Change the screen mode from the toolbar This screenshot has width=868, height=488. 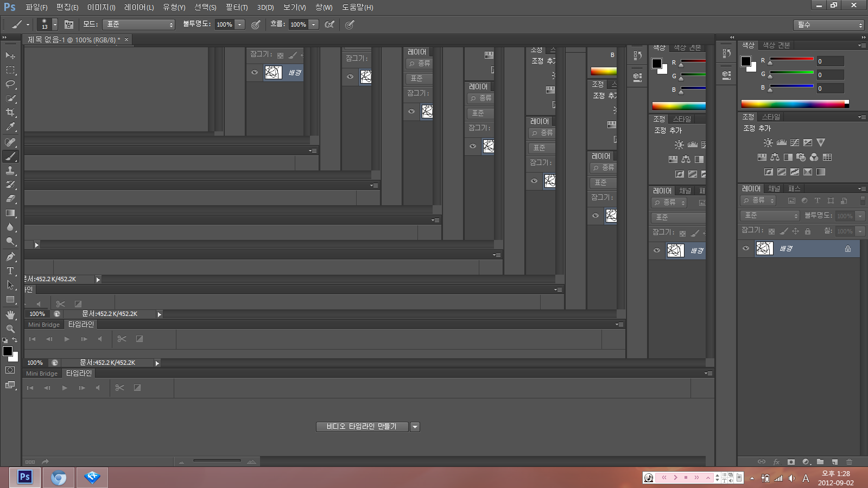(10, 385)
